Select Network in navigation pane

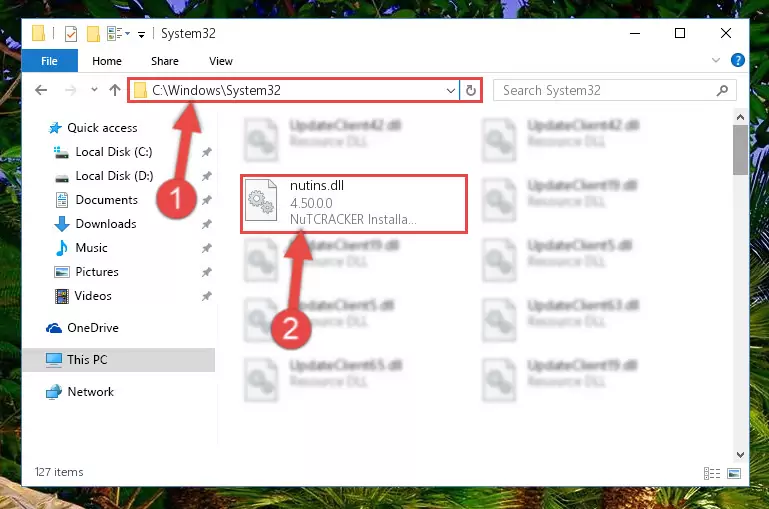(90, 392)
